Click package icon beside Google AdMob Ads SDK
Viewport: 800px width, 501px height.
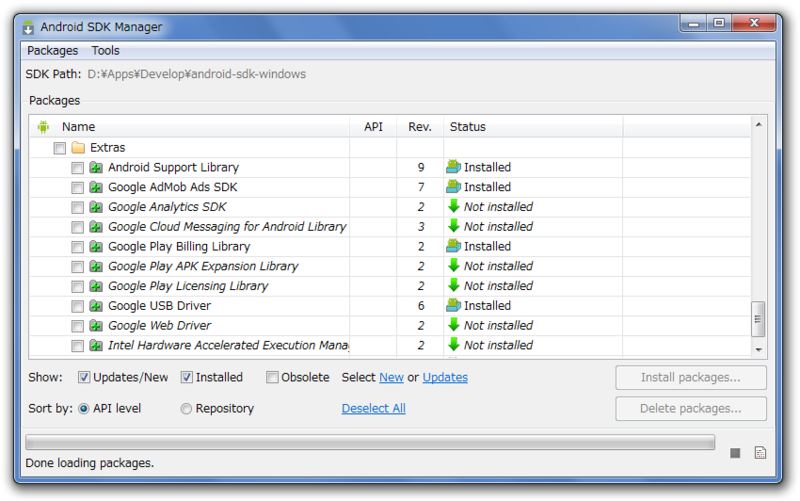click(x=96, y=187)
